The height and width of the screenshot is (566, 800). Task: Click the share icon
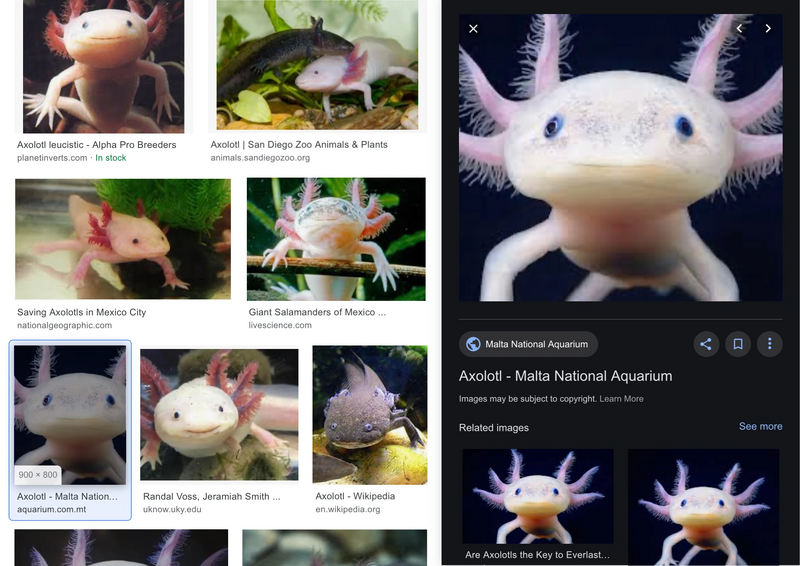(x=706, y=344)
